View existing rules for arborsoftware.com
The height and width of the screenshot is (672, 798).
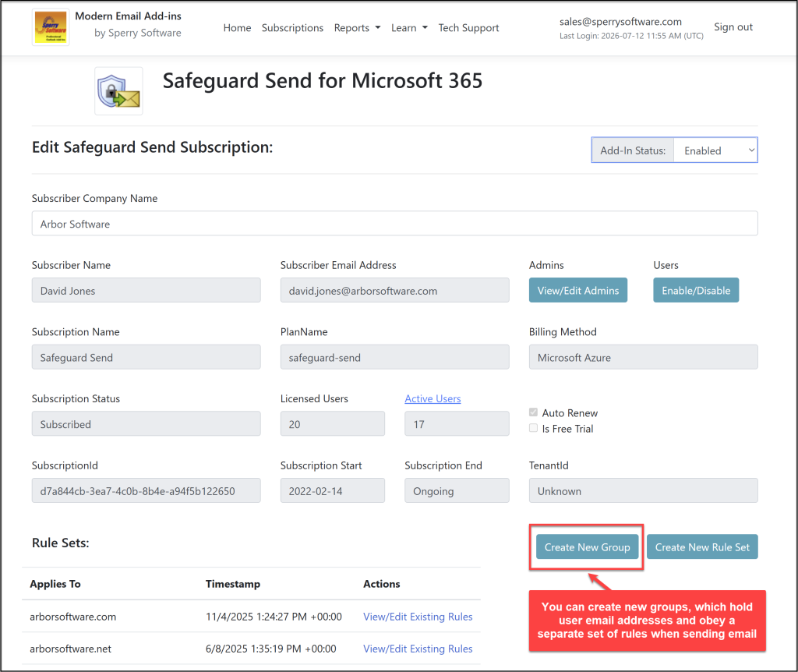(418, 617)
